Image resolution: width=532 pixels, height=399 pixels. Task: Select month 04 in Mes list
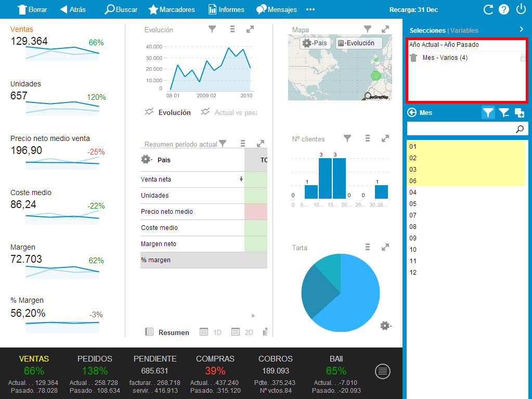point(413,192)
